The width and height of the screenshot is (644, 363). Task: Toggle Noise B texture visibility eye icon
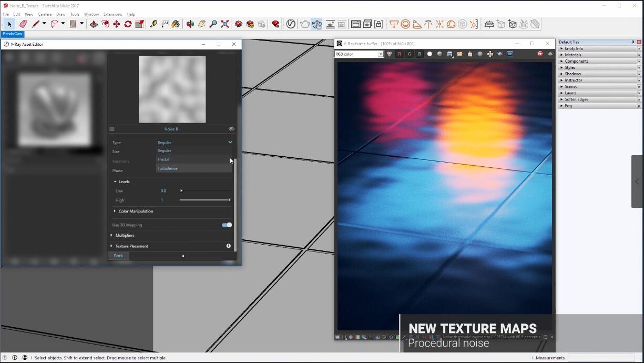[x=231, y=129]
